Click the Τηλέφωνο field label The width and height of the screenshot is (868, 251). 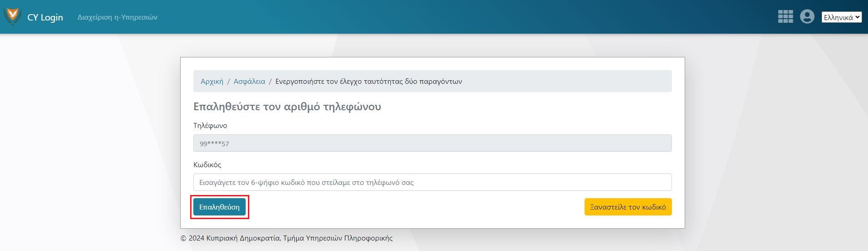pyautogui.click(x=210, y=126)
